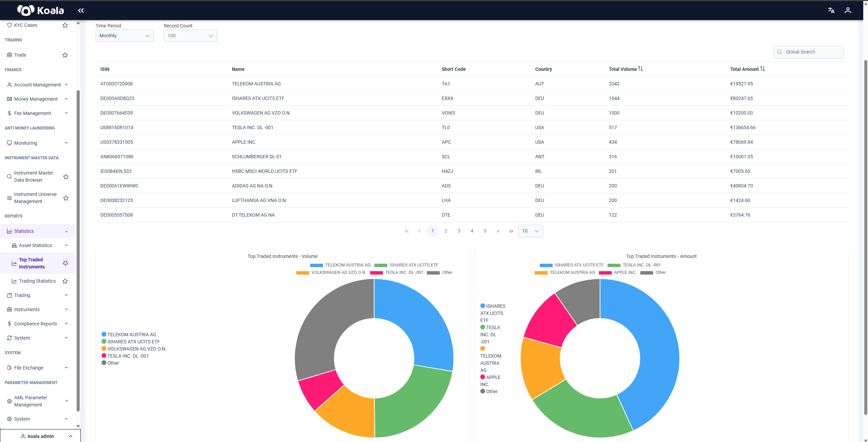Screen dimensions: 868x442
Task: Go to last page double-arrow icon
Action: pos(511,231)
